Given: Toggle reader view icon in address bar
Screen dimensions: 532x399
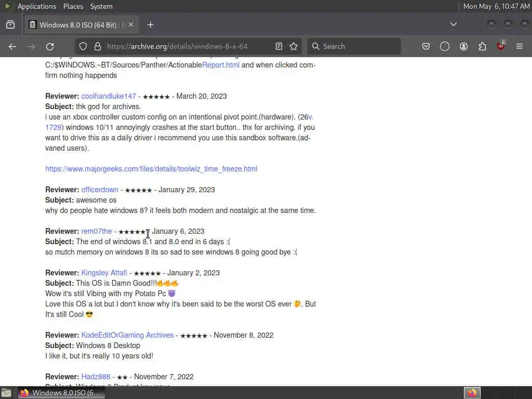Looking at the screenshot, I should (x=279, y=46).
